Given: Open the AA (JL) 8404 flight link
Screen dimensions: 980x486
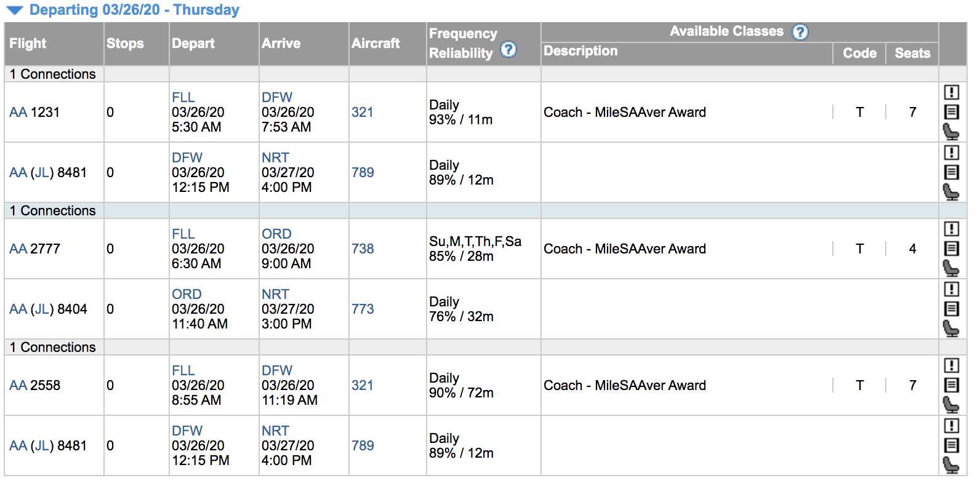Looking at the screenshot, I should [48, 309].
